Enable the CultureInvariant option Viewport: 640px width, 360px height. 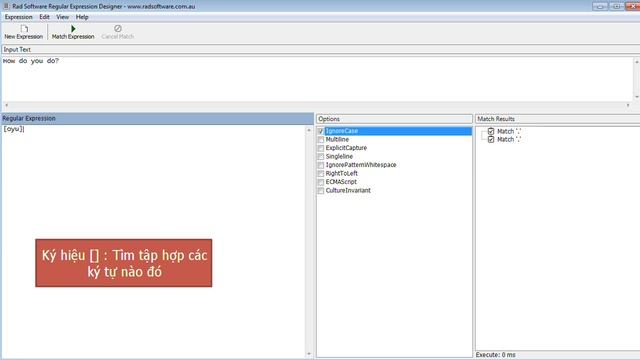[x=321, y=191]
